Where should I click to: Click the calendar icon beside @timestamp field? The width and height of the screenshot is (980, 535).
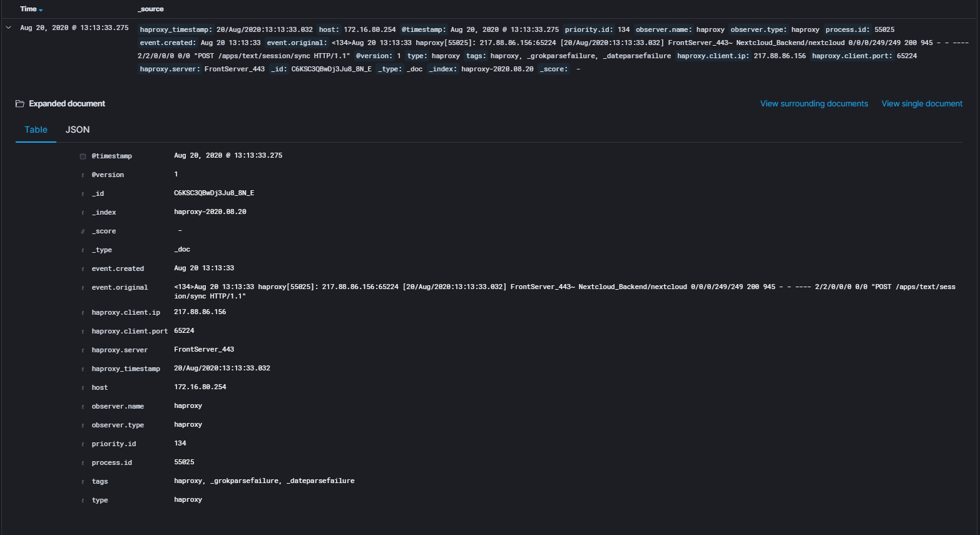(82, 156)
